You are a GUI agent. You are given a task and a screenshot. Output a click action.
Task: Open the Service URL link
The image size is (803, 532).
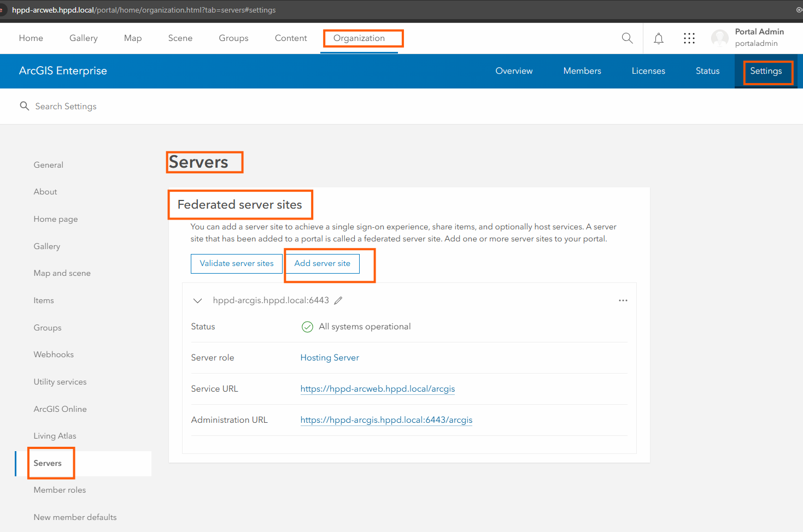click(x=377, y=389)
